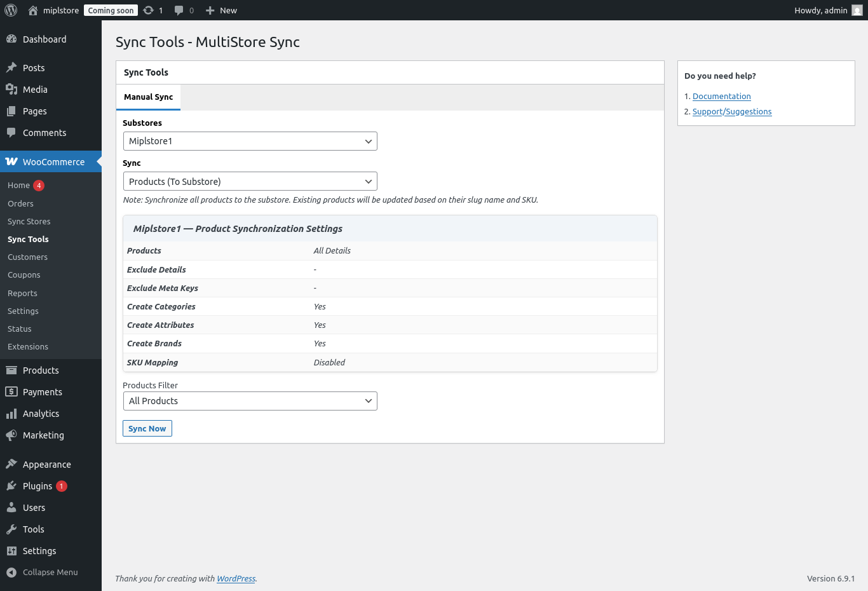The image size is (868, 591).
Task: Open the Documentation help link
Action: pos(721,97)
